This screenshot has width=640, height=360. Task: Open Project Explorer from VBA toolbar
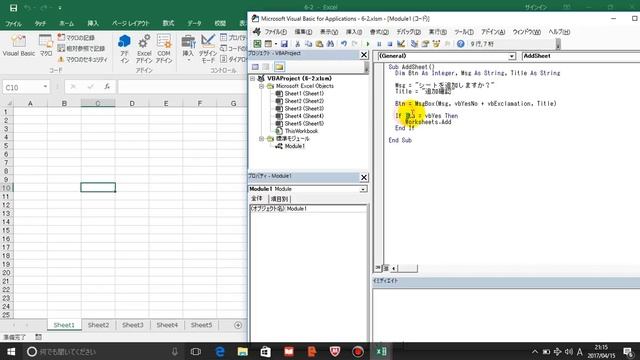[414, 44]
